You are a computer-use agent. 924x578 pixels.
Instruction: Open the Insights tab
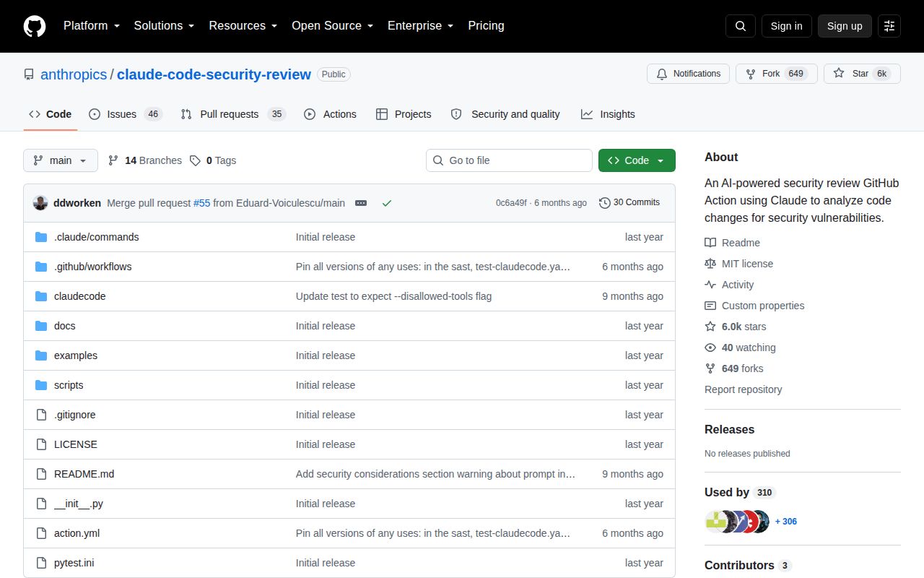tap(608, 114)
